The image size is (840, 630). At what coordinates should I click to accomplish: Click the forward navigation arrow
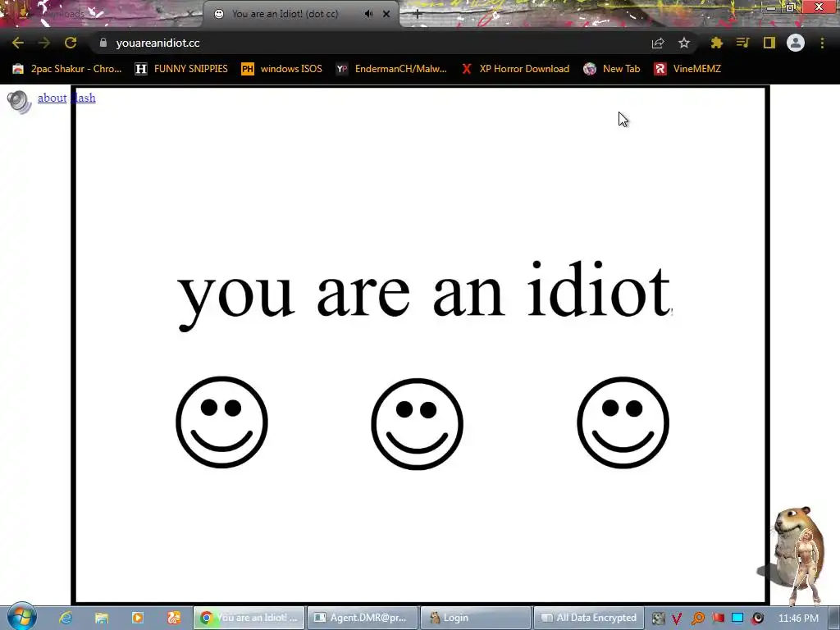point(44,43)
